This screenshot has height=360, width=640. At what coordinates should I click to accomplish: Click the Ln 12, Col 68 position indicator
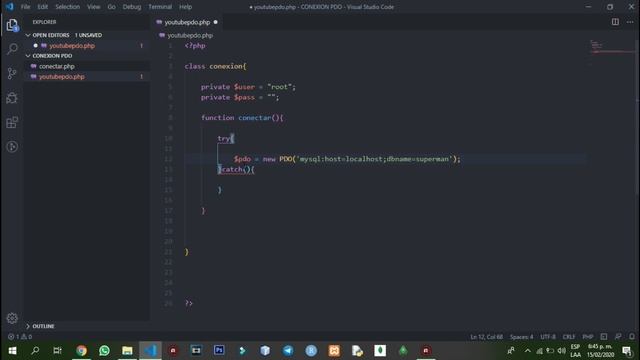486,337
